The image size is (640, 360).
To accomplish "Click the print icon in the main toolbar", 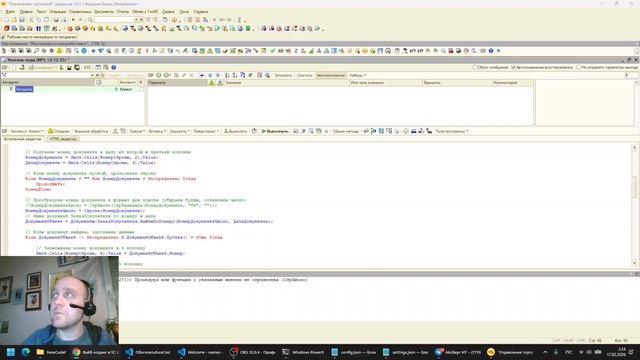I will point(56,20).
